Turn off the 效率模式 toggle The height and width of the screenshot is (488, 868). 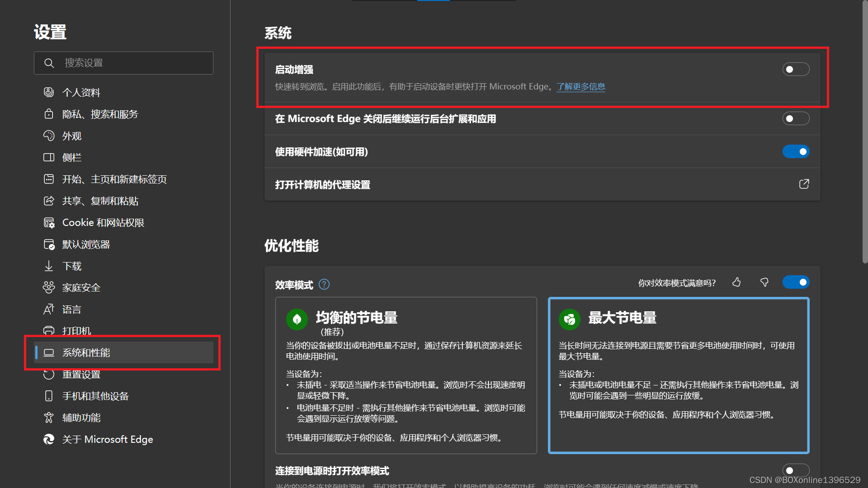tap(796, 282)
